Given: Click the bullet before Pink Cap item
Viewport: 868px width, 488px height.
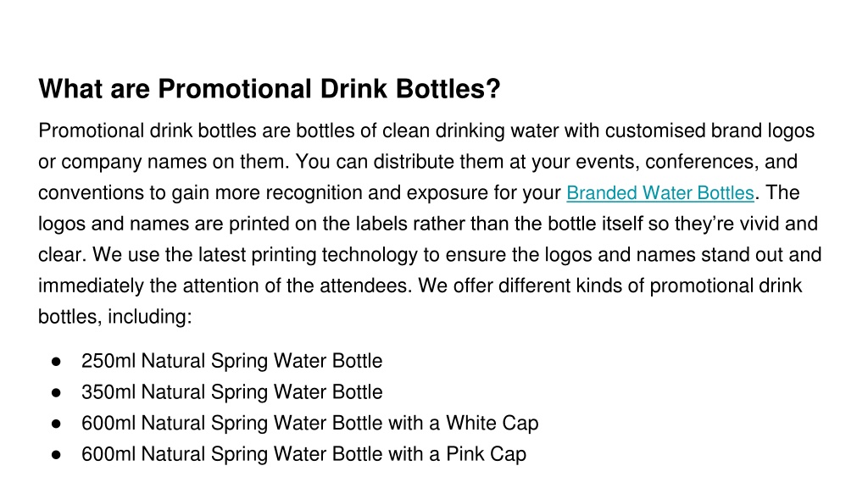Looking at the screenshot, I should 56,455.
